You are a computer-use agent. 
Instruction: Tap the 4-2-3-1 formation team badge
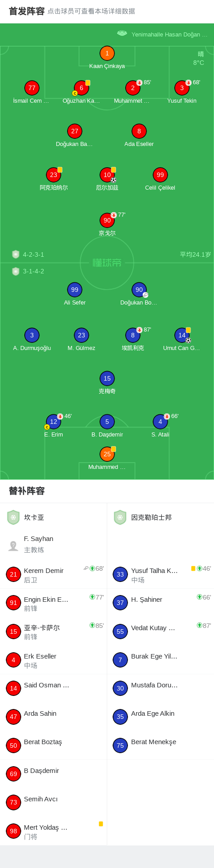click(x=16, y=254)
